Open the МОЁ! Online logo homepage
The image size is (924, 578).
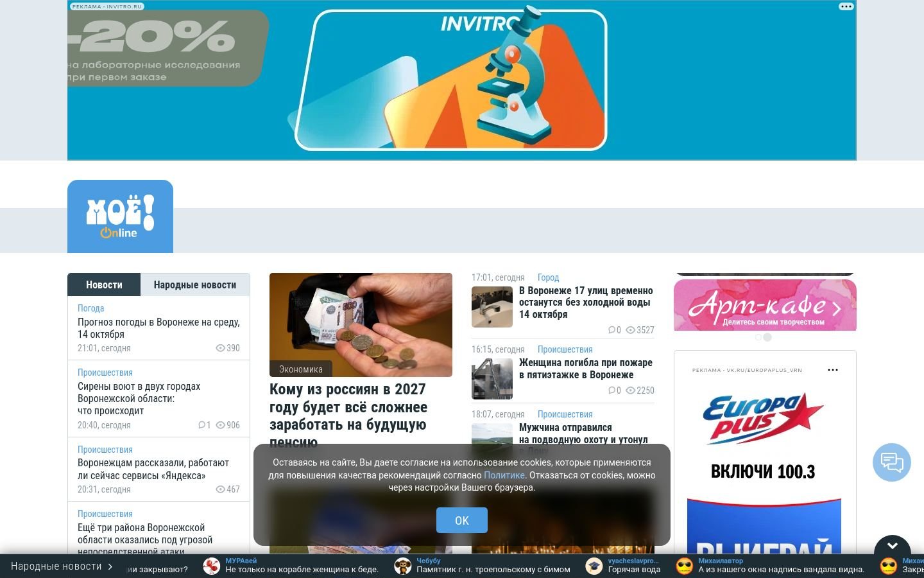coord(120,216)
